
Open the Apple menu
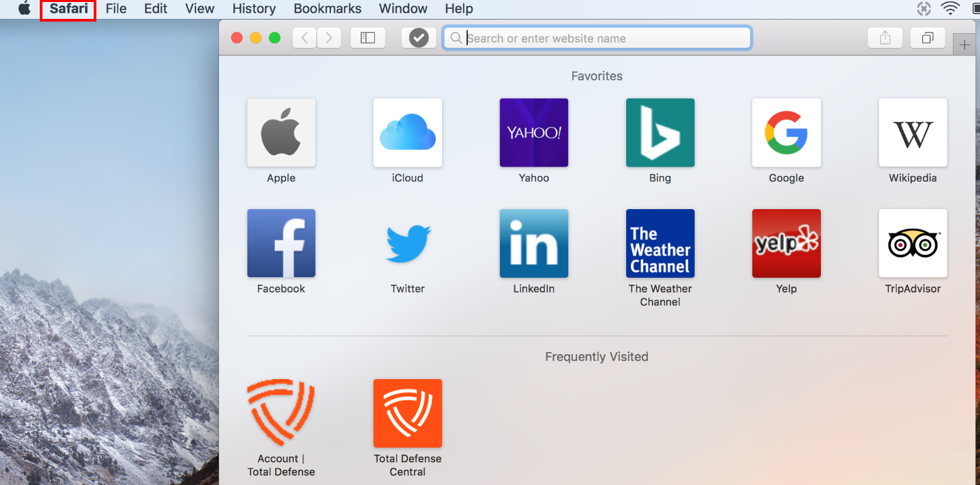pos(24,9)
